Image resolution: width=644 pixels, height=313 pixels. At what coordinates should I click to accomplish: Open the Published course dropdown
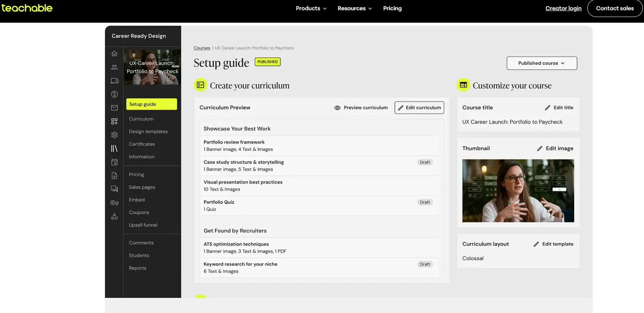point(542,63)
